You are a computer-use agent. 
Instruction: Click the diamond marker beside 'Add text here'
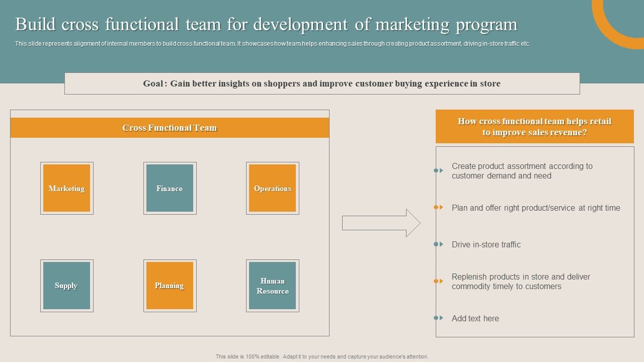tap(436, 318)
